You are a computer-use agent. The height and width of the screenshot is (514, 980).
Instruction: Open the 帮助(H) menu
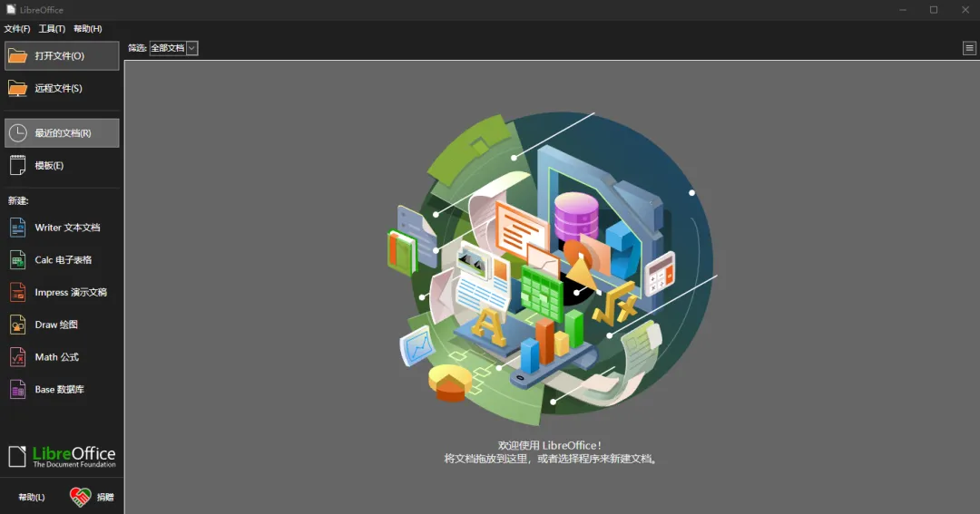[x=87, y=29]
